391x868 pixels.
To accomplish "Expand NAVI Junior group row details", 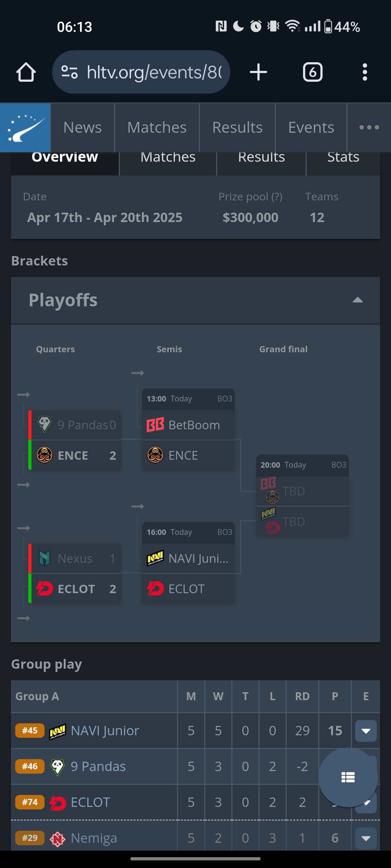I will (366, 731).
